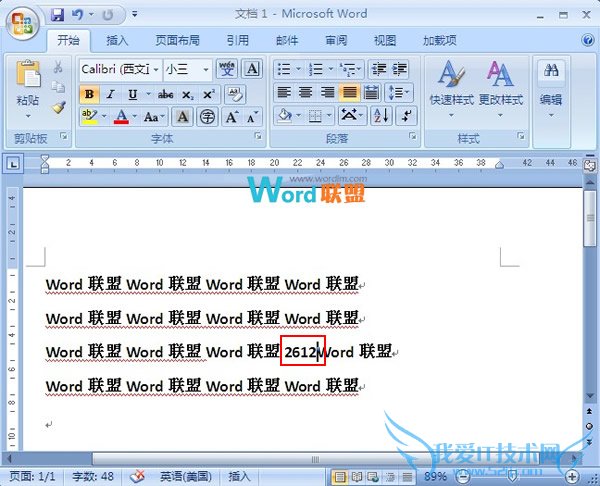The width and height of the screenshot is (600, 486).
Task: Switch to 引用 (References) tab
Action: [x=237, y=40]
